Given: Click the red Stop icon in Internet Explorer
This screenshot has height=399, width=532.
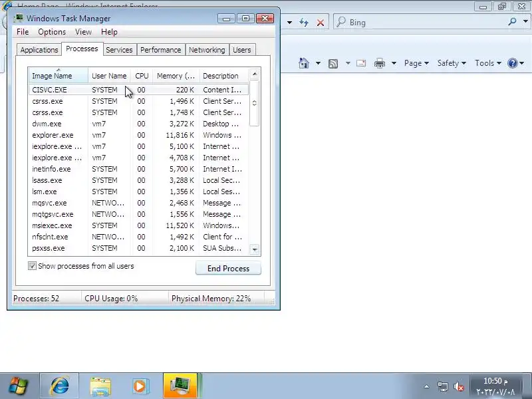Looking at the screenshot, I should pos(321,23).
